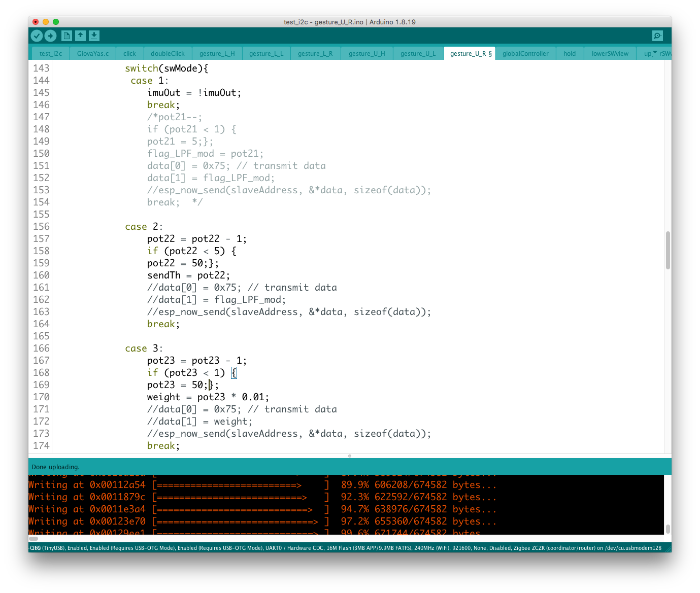Click the Upload arrow button
Viewport: 700px width, 593px height.
click(x=50, y=36)
